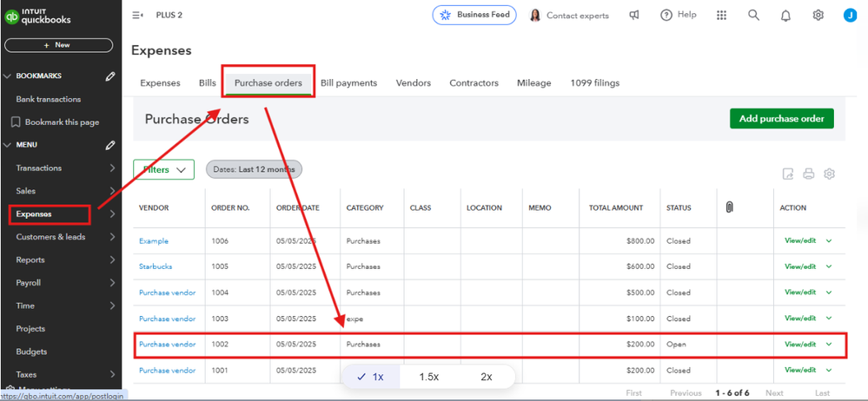Click the print list icon
The height and width of the screenshot is (401, 868).
click(x=809, y=174)
